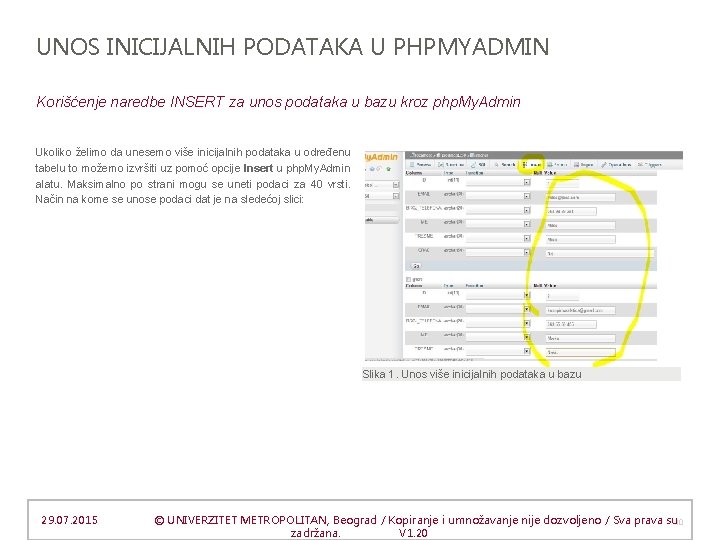The height and width of the screenshot is (540, 720).
Task: Switch to the Operations tab
Action: (x=616, y=164)
